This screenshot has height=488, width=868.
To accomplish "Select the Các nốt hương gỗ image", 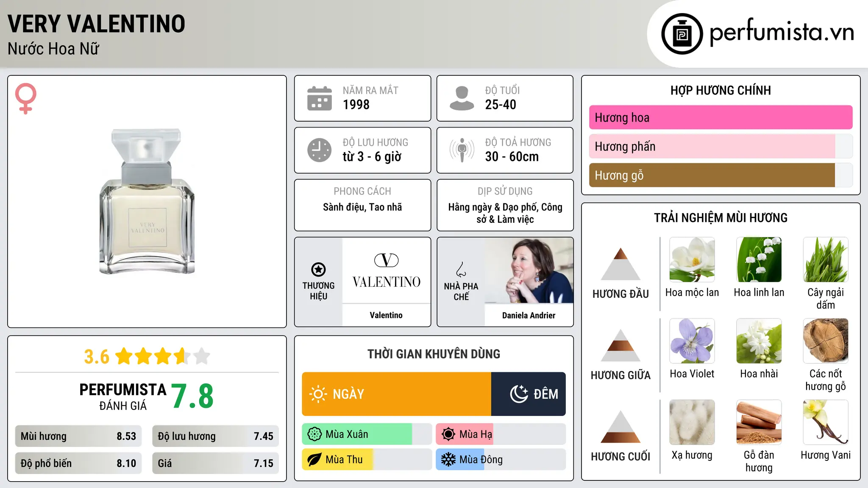I will (826, 341).
